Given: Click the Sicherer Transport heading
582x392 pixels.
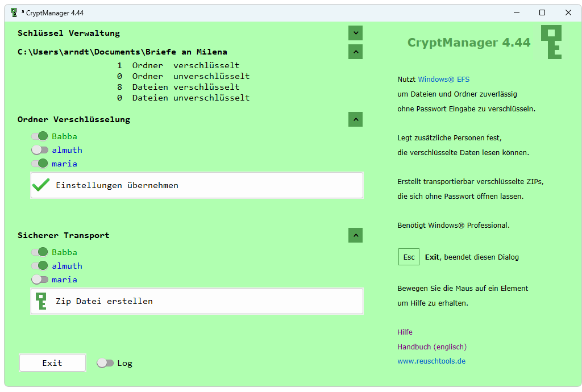Looking at the screenshot, I should click(x=64, y=235).
